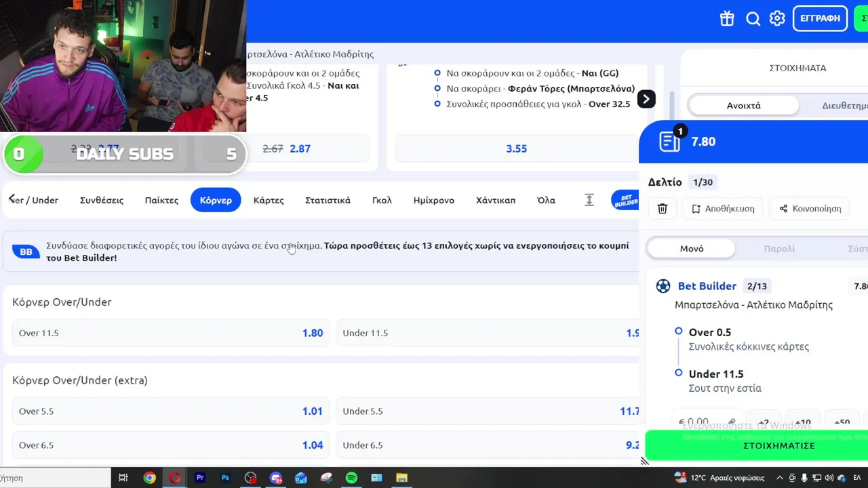This screenshot has width=868, height=488.
Task: Open Spotify from taskbar
Action: coord(351,478)
